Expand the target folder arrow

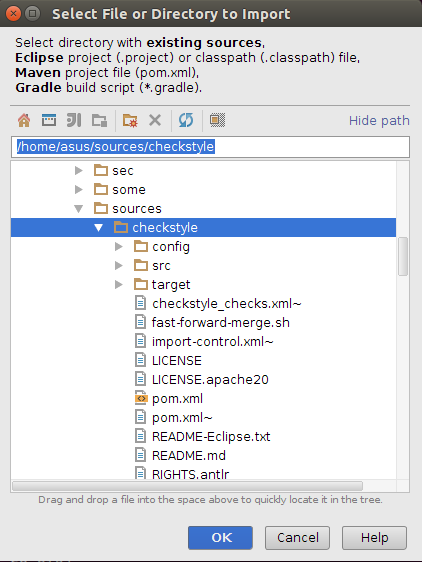(x=119, y=285)
